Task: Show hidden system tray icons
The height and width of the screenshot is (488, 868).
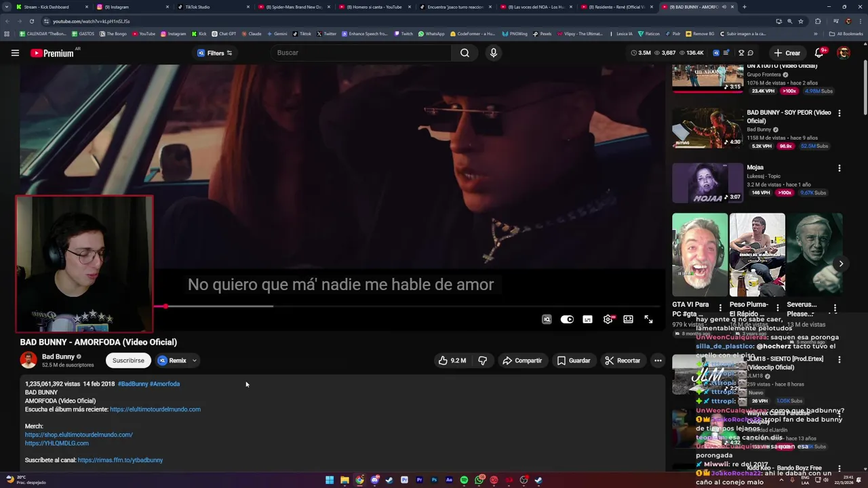Action: click(x=781, y=480)
